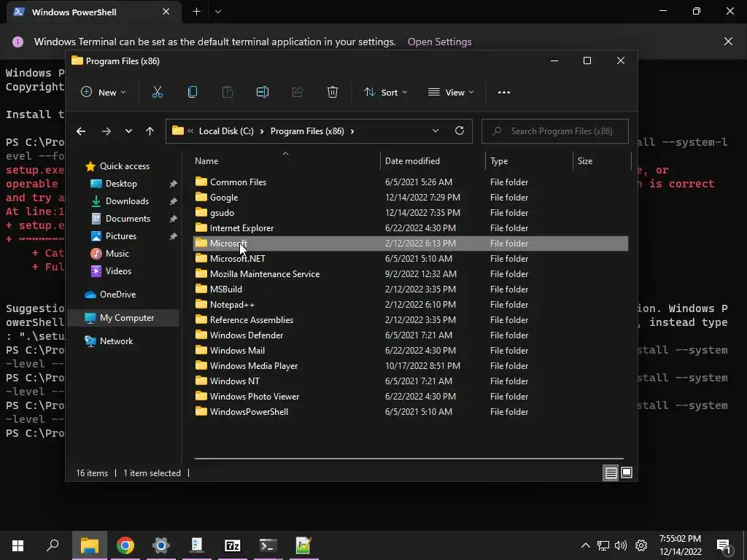Expand recent locations chevron beside forward arrow

[x=128, y=131]
